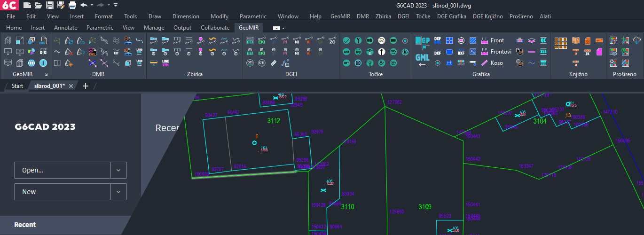The height and width of the screenshot is (235, 644).
Task: Click the globe icon in GeoMIR panel
Action: pos(31,63)
